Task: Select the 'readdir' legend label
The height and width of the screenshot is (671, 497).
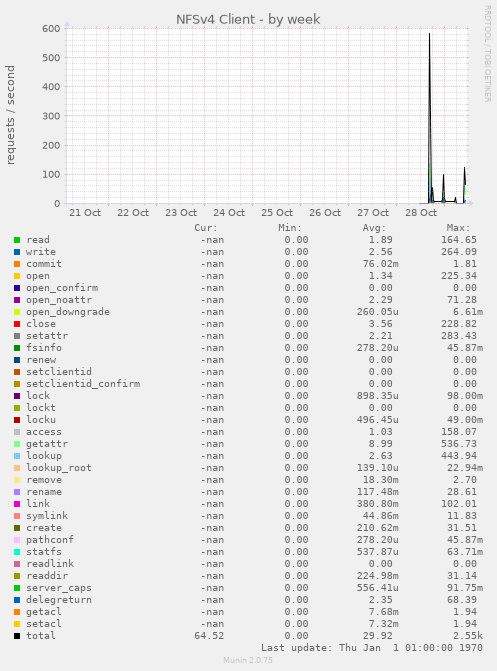Action: pyautogui.click(x=47, y=576)
